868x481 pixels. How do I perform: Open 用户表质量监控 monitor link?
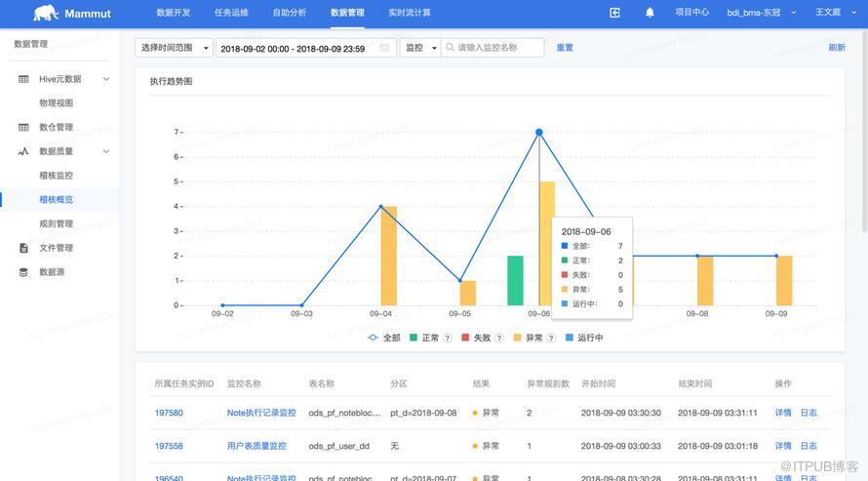click(x=256, y=446)
